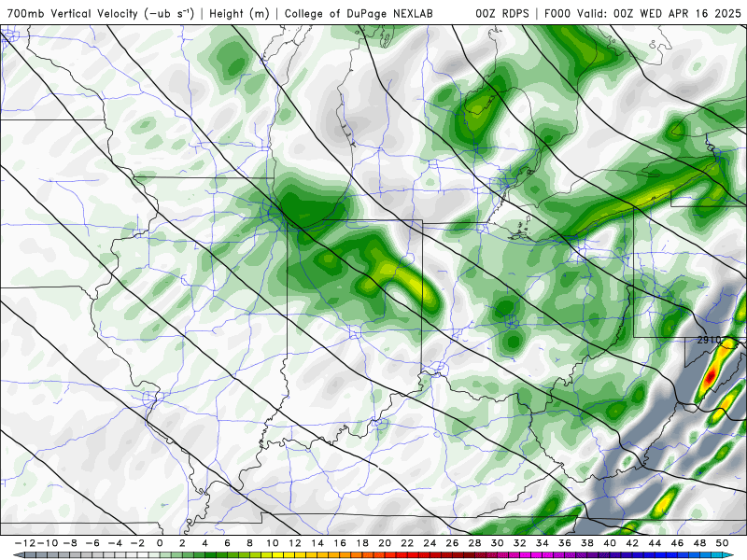Click the '-8' color scale label
Screen dimensions: 747x560
tap(70, 543)
